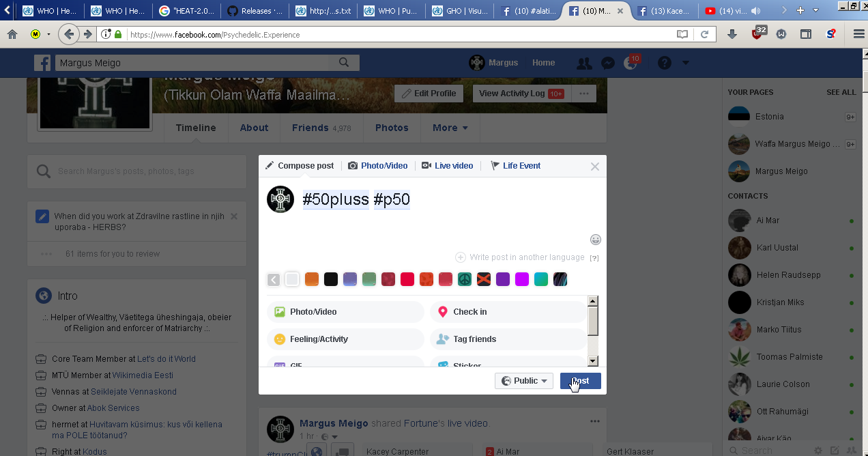The height and width of the screenshot is (456, 868).
Task: Choose the teal gradient post background
Action: point(541,279)
